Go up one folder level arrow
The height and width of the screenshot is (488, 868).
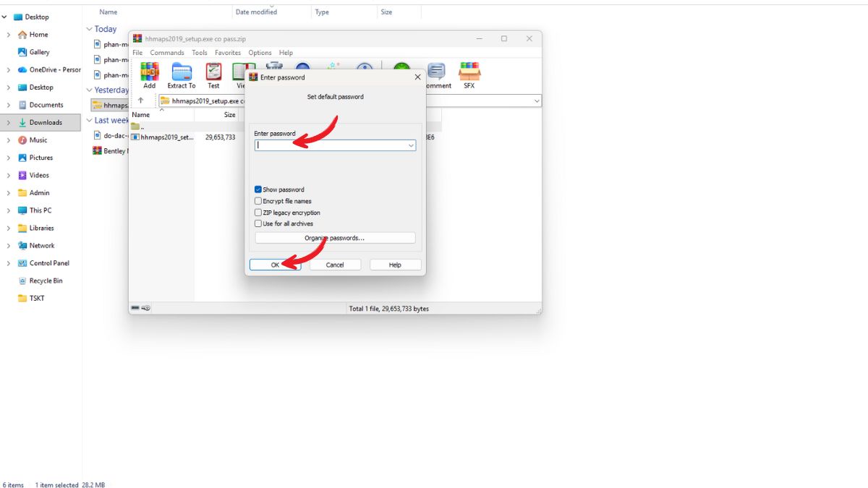140,100
